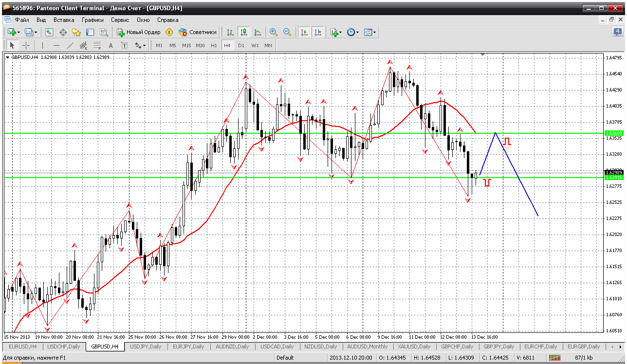Image resolution: width=627 pixels, height=364 pixels.
Task: Open the Вставка menu
Action: pyautogui.click(x=64, y=20)
